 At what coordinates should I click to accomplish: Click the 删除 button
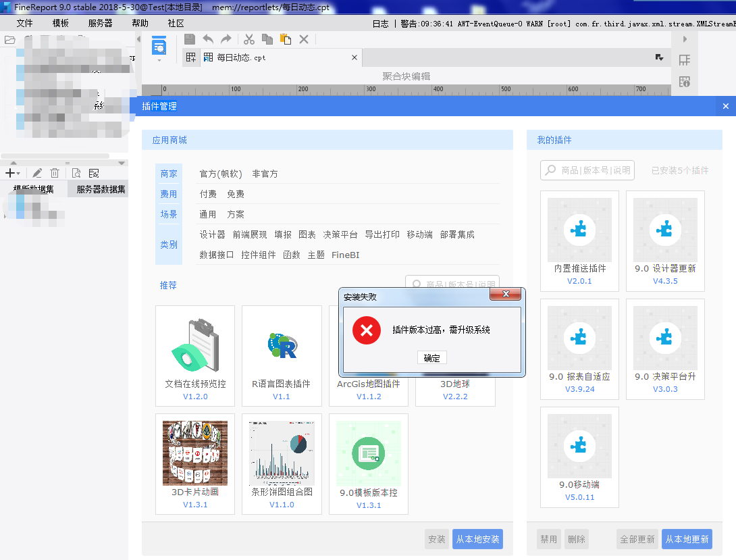[x=577, y=539]
